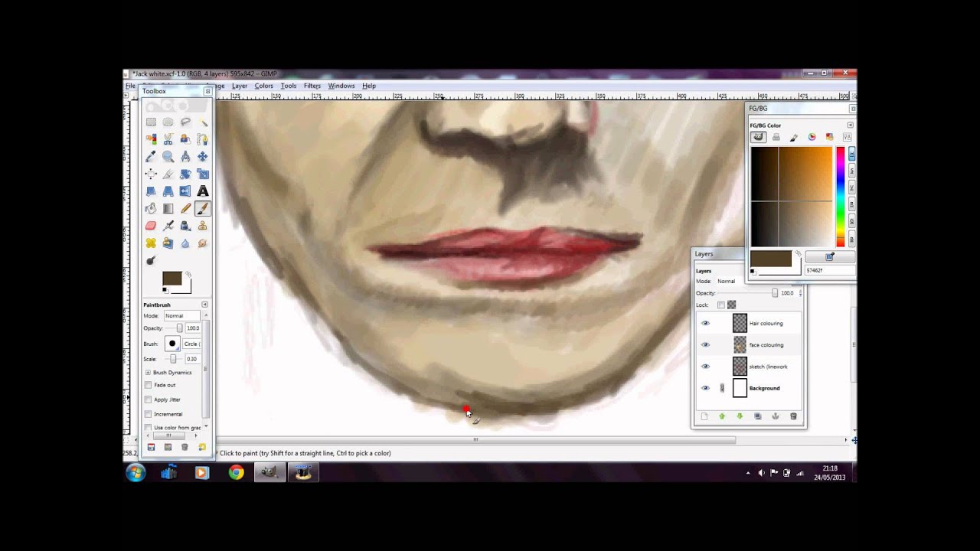
Task: Delete the layer with trash icon
Action: click(793, 416)
